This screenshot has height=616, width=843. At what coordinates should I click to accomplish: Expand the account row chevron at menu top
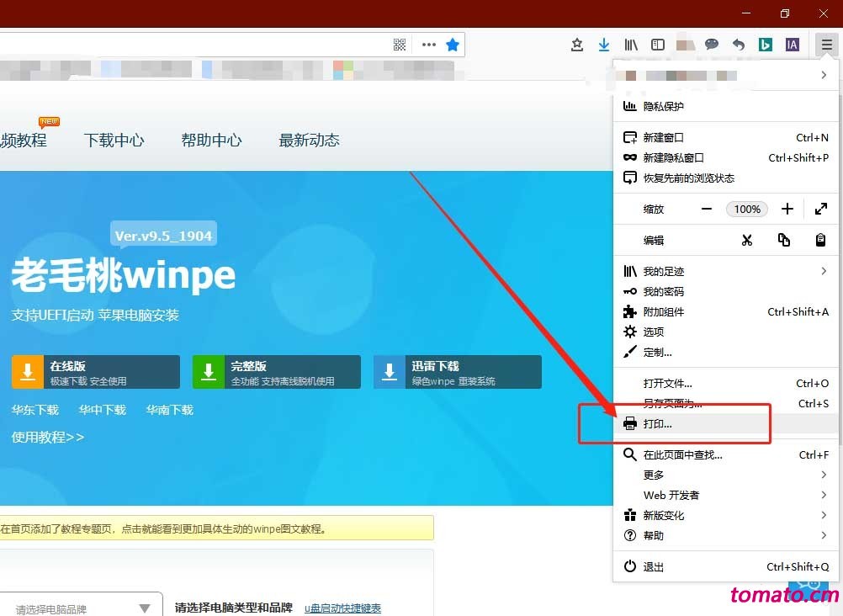[x=824, y=76]
